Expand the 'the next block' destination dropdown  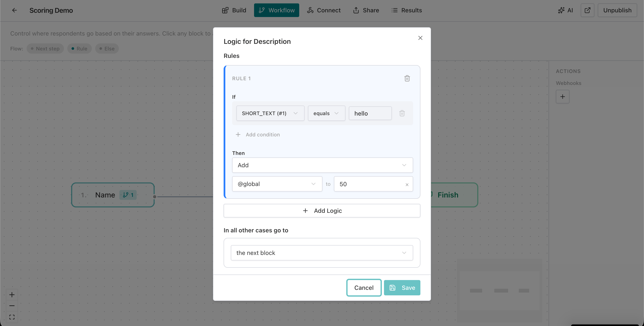(322, 253)
